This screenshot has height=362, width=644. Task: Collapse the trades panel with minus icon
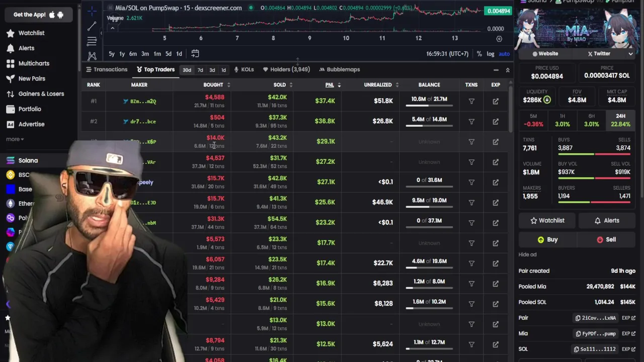(496, 70)
